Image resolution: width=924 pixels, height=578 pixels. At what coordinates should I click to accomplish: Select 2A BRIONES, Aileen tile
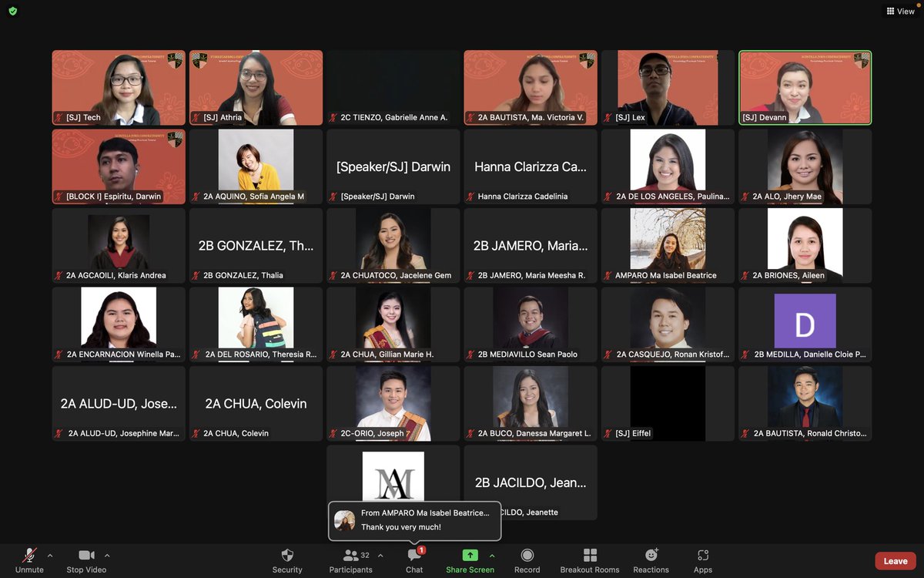coord(805,246)
